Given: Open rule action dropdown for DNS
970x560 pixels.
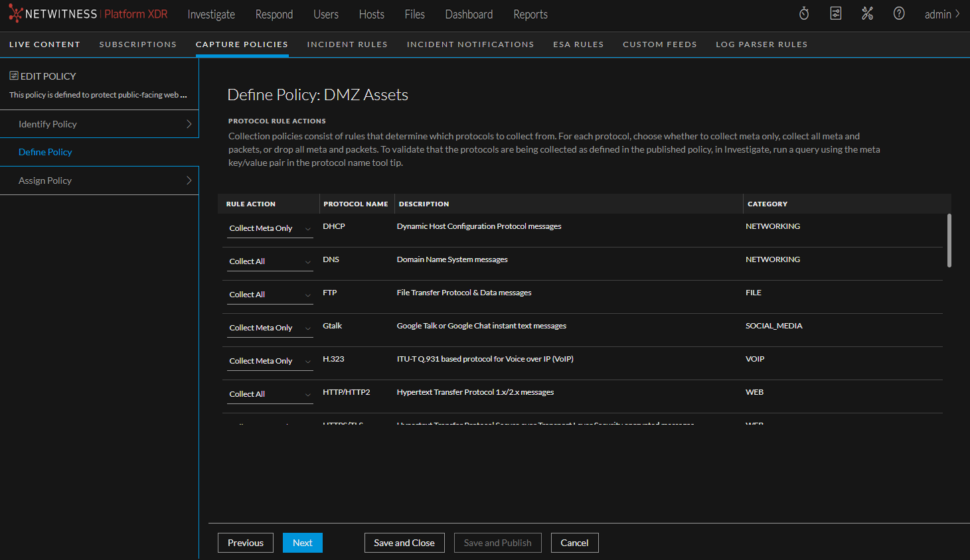Looking at the screenshot, I should pyautogui.click(x=270, y=261).
